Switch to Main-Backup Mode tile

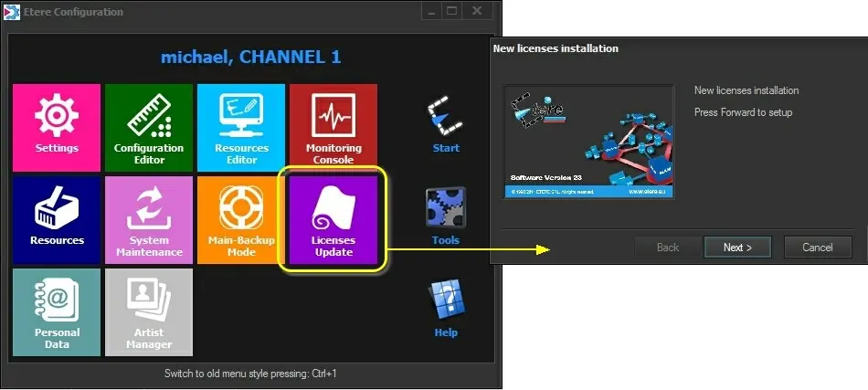point(241,219)
